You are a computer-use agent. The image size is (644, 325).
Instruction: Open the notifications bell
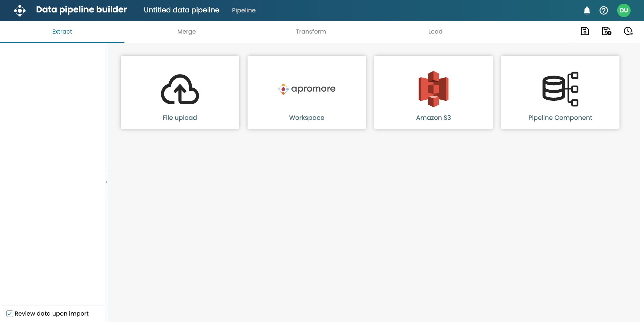pyautogui.click(x=587, y=10)
